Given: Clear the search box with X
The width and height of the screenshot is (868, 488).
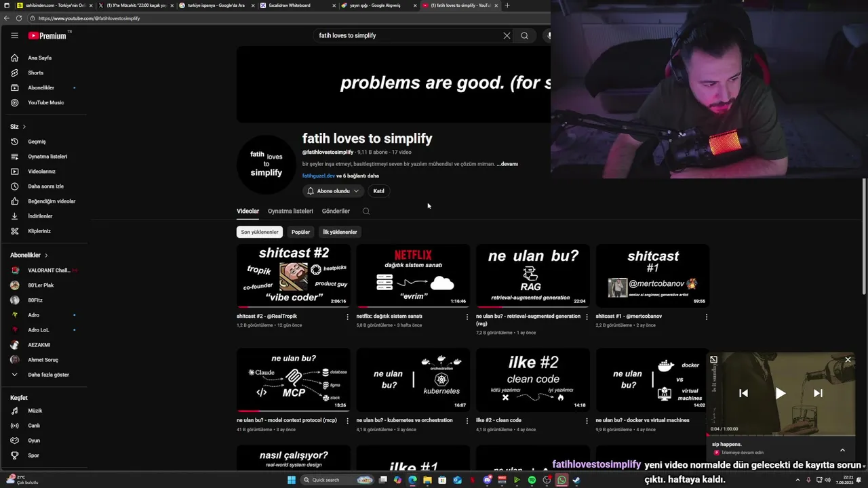Looking at the screenshot, I should (x=507, y=35).
